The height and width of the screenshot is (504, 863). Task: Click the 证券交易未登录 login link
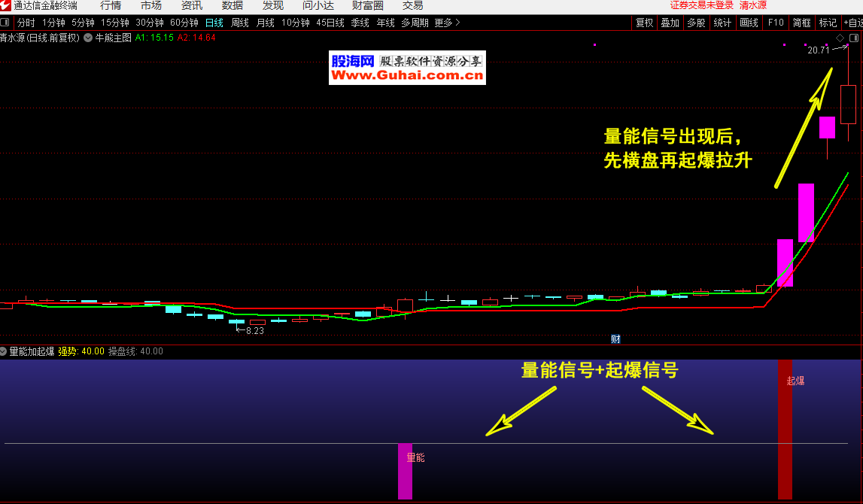point(701,6)
